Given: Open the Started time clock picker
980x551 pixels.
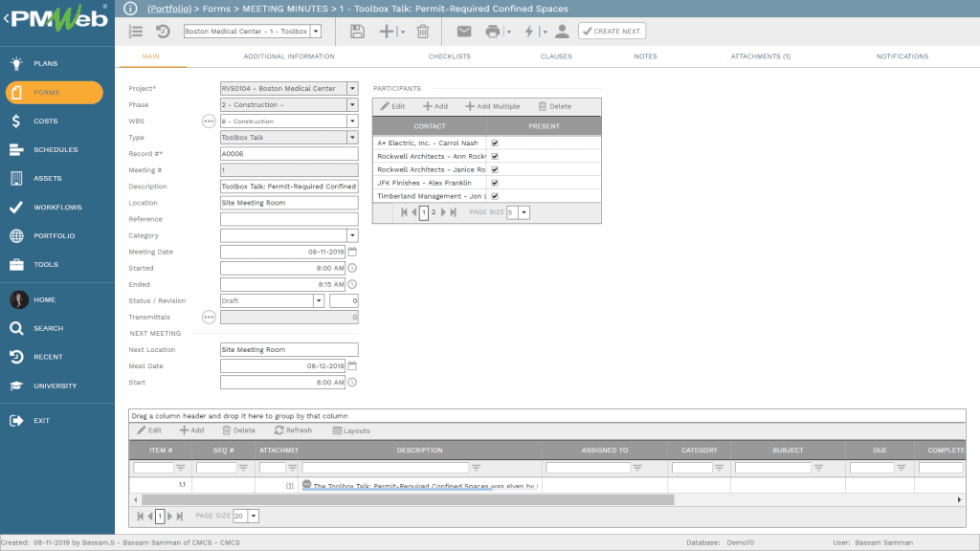Looking at the screenshot, I should click(x=352, y=268).
